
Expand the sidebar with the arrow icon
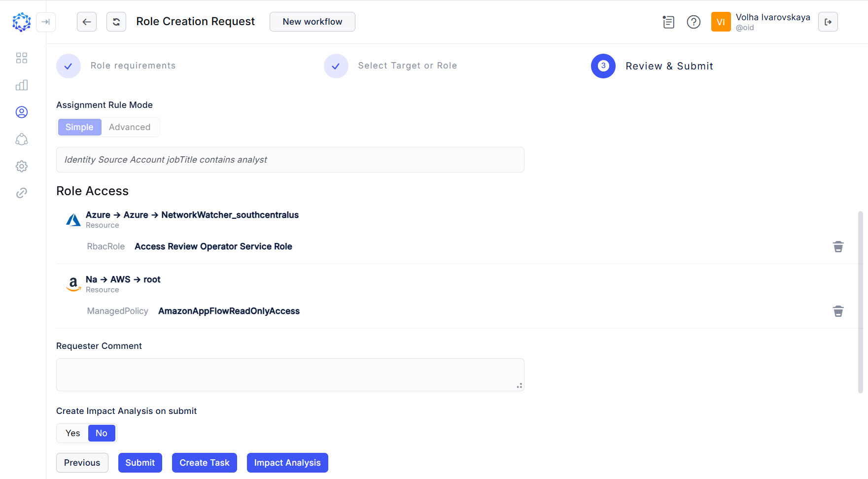click(46, 22)
